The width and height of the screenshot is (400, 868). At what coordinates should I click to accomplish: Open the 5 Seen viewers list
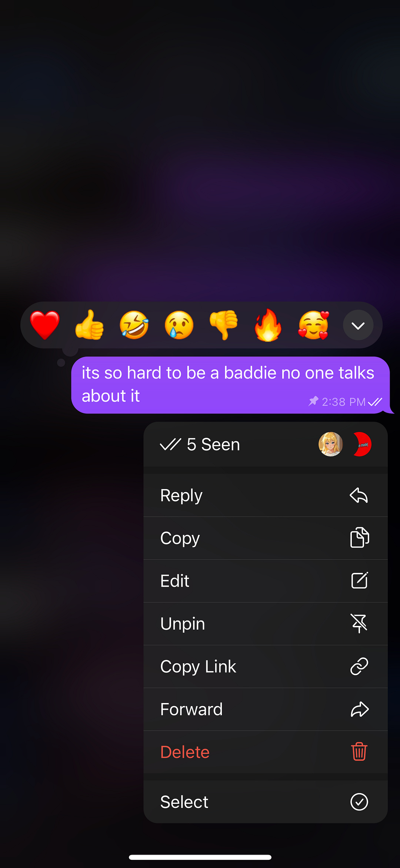266,444
